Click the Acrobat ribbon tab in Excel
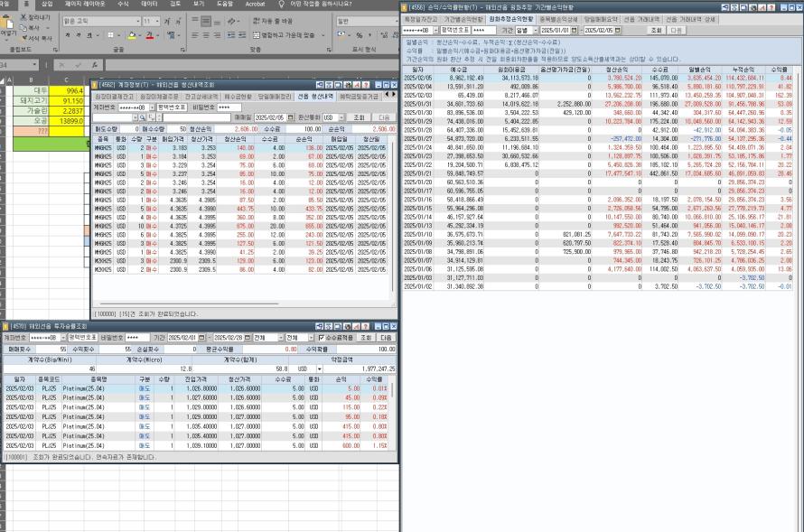This screenshot has width=804, height=532. point(255,4)
